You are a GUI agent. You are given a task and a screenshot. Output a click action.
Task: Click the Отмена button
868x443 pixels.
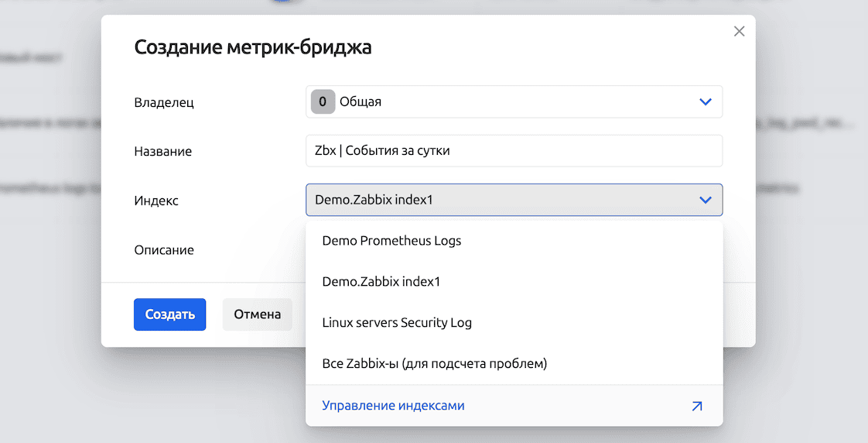(257, 314)
